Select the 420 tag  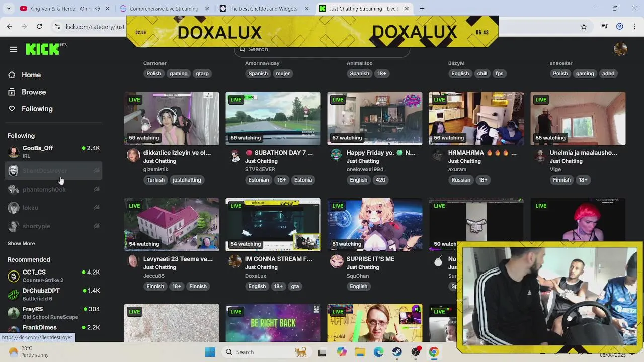(380, 180)
